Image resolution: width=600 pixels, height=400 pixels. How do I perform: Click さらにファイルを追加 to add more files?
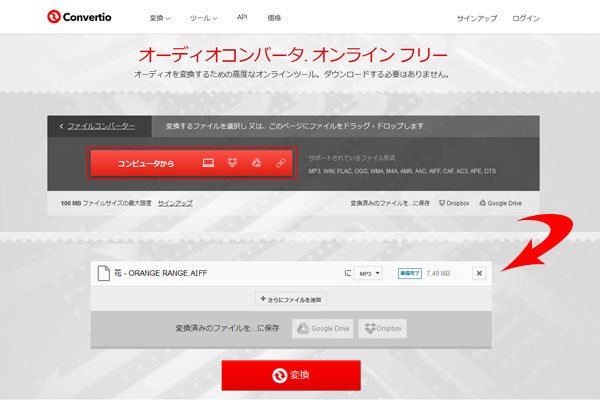pyautogui.click(x=290, y=299)
